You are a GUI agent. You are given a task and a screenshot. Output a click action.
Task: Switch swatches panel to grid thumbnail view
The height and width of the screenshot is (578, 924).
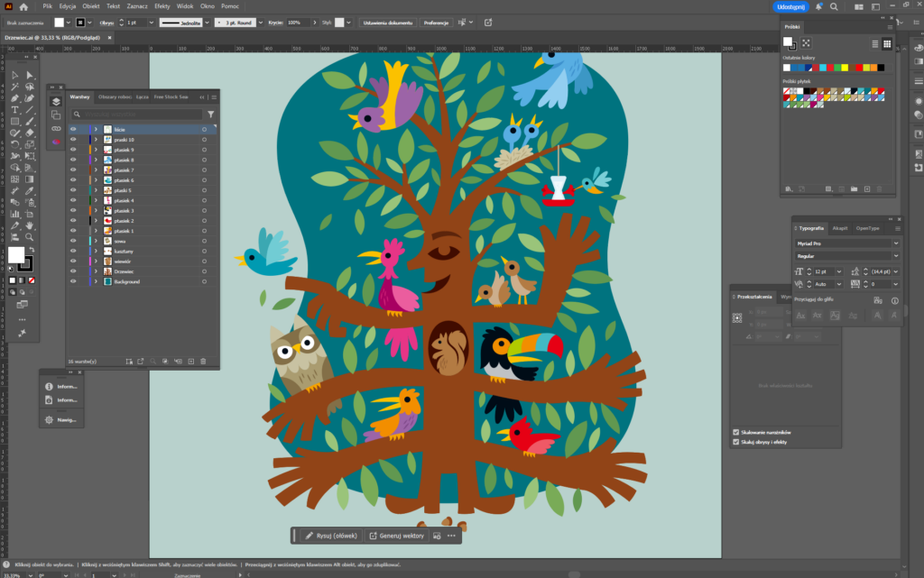tap(888, 42)
